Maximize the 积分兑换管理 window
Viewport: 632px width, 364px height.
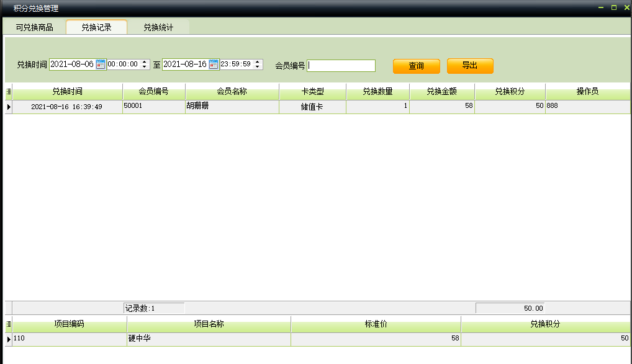point(613,7)
